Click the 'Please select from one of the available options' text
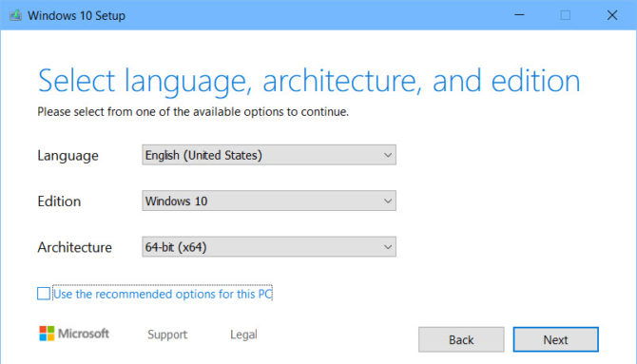Viewport: 637px width, 364px height. (x=193, y=112)
